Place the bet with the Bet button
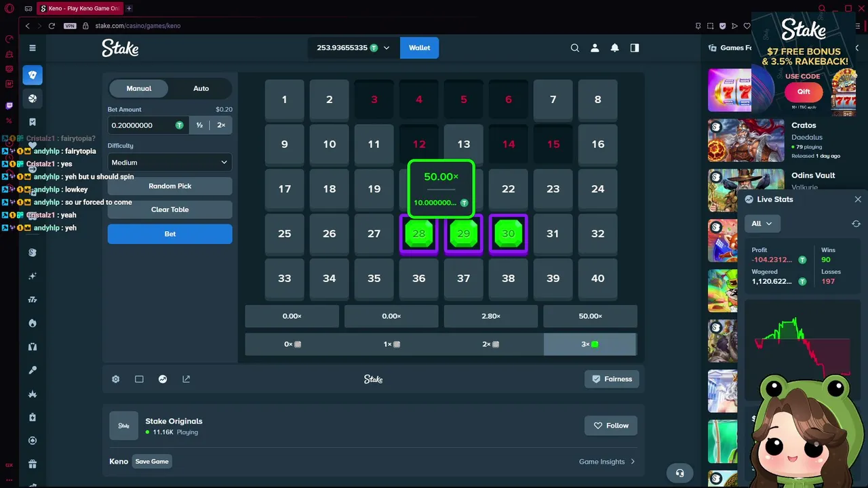The height and width of the screenshot is (488, 868). (x=170, y=235)
